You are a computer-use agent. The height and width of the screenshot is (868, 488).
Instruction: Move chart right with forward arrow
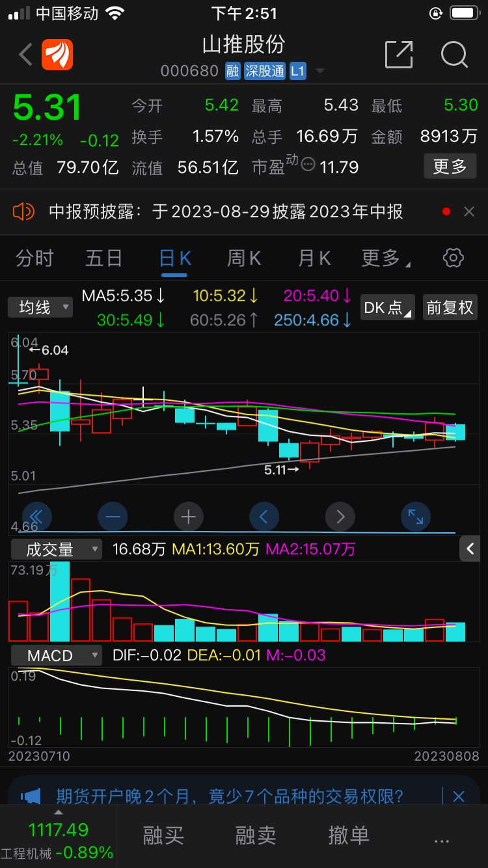340,517
